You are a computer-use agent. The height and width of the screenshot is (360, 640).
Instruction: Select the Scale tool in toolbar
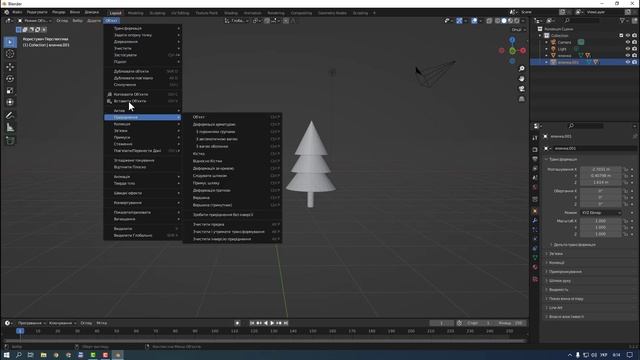click(10, 90)
